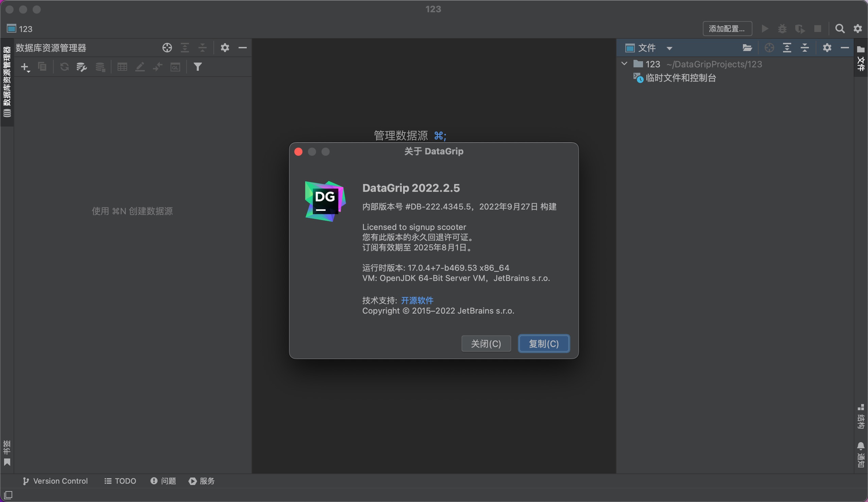
Task: Click open directory icon in Files panel
Action: click(747, 48)
